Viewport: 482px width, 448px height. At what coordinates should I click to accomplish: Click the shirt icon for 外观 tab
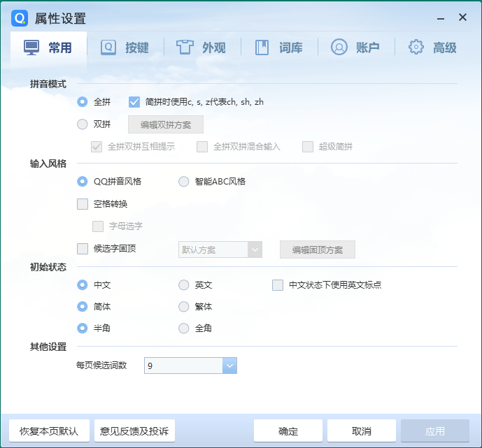coord(185,48)
